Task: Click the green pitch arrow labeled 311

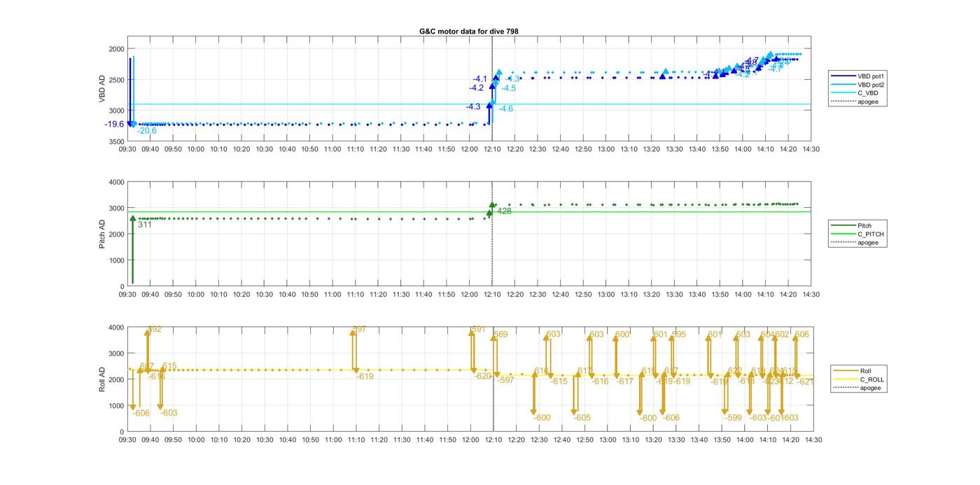Action: pos(132,250)
